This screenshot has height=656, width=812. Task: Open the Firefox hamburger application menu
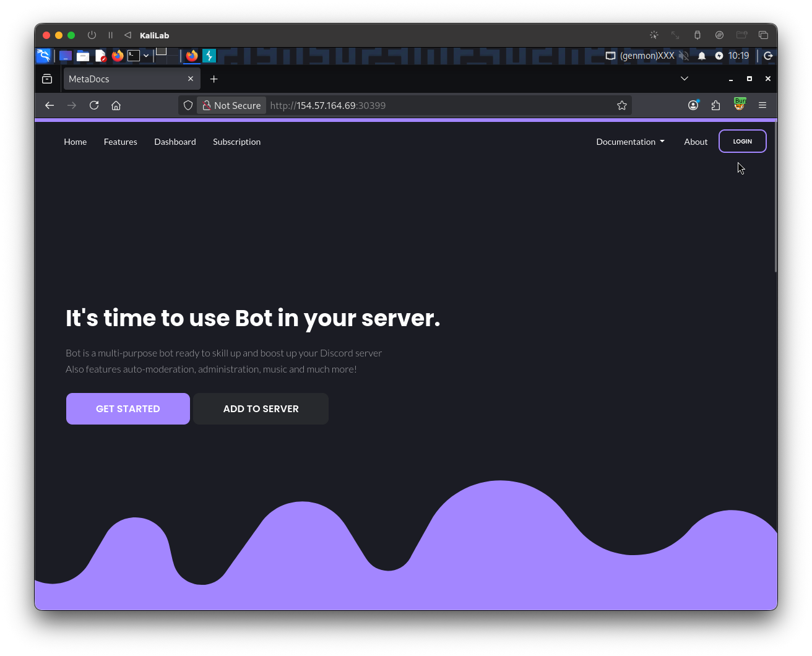tap(762, 105)
